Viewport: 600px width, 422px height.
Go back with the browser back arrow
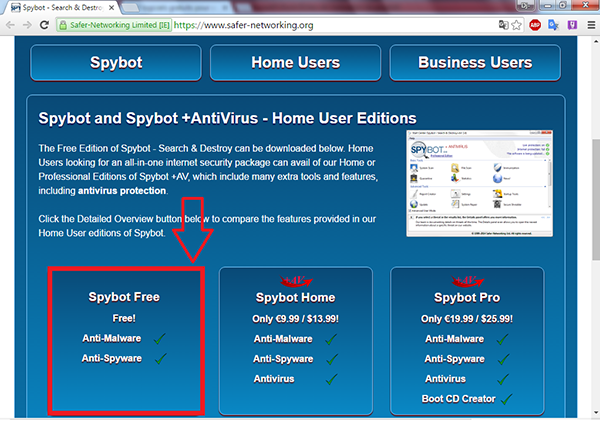pos(10,25)
